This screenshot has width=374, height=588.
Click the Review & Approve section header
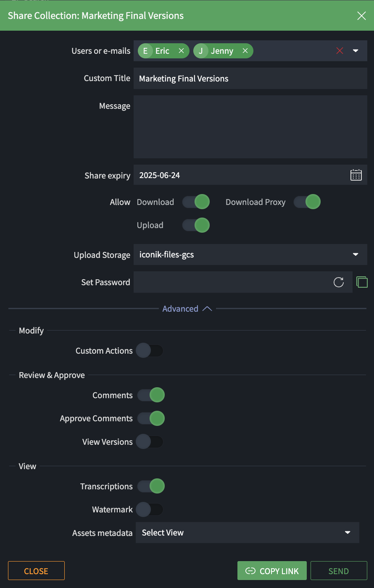51,375
